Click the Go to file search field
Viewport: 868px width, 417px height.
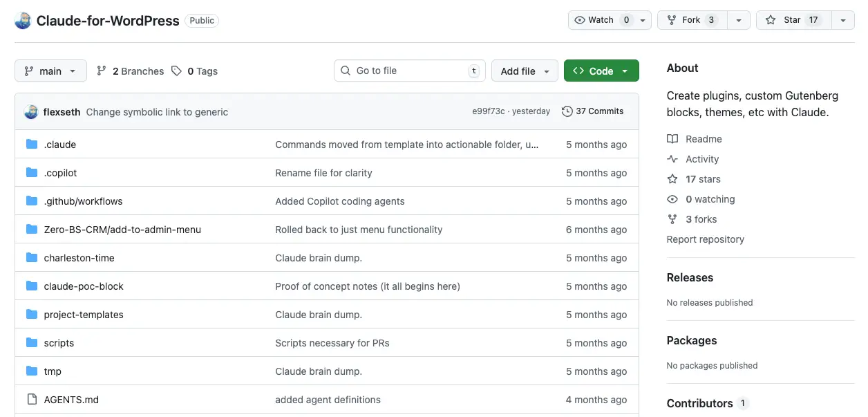pos(409,71)
